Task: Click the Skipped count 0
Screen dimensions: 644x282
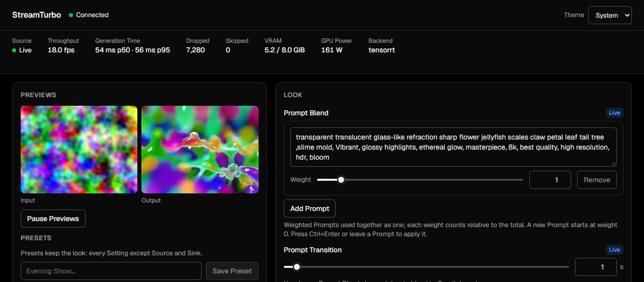Action: coord(228,50)
